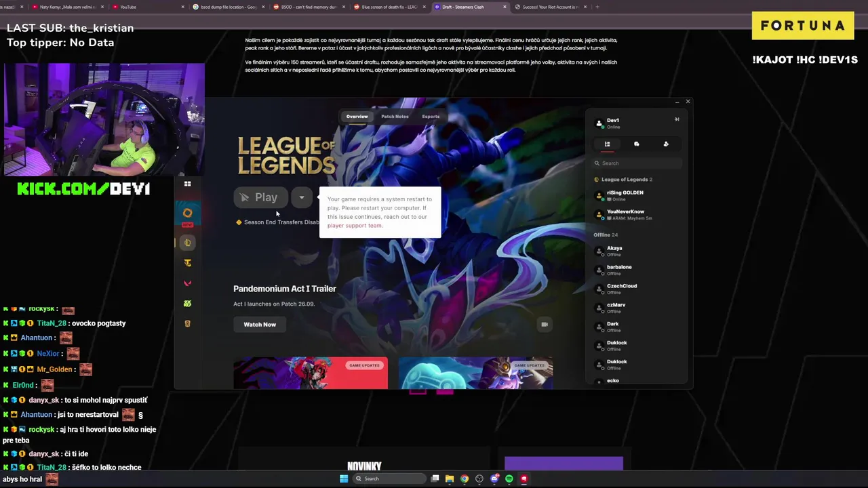Open File Explorer on the taskbar
Viewport: 868px width, 488px height.
[450, 479]
